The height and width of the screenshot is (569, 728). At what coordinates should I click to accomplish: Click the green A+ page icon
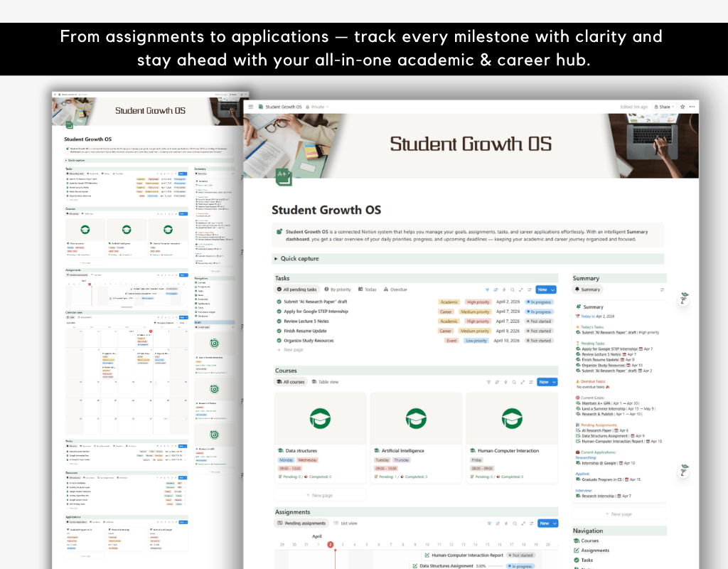point(283,176)
